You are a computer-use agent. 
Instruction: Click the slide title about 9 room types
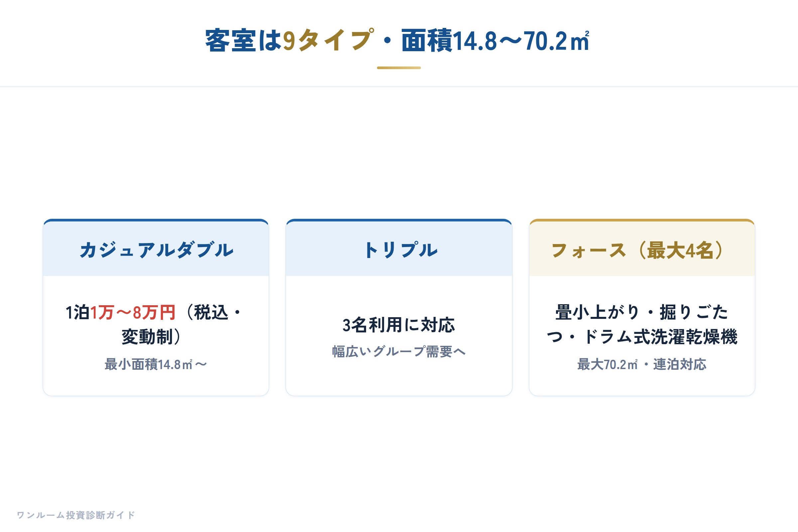pos(398,41)
